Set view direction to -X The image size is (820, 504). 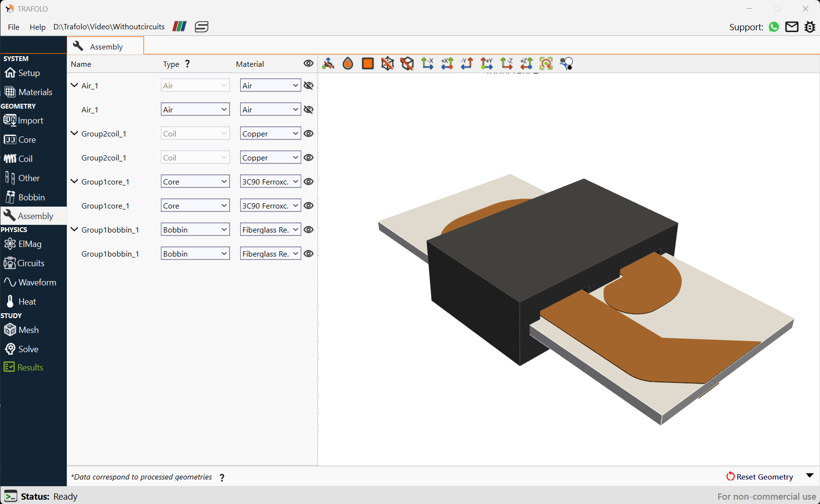tap(427, 63)
